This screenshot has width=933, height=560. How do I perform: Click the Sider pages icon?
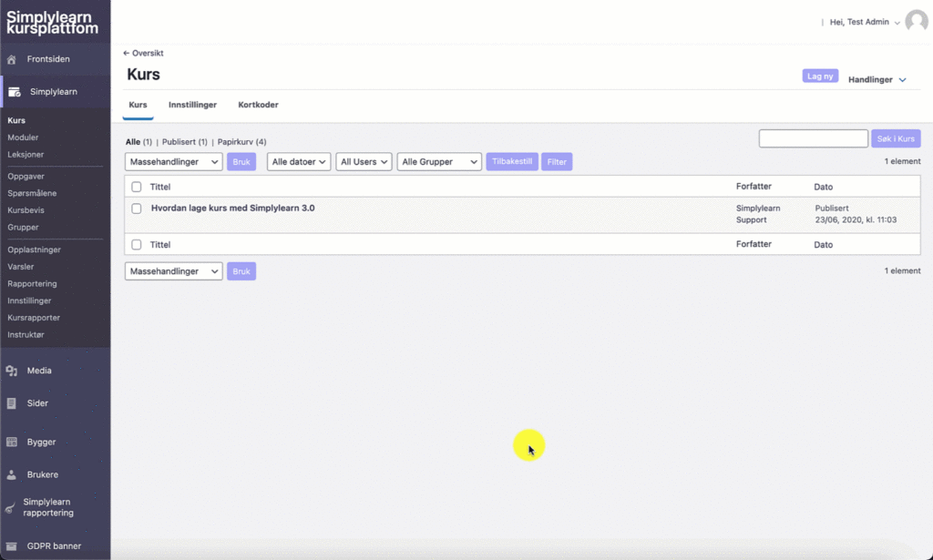[x=12, y=403]
